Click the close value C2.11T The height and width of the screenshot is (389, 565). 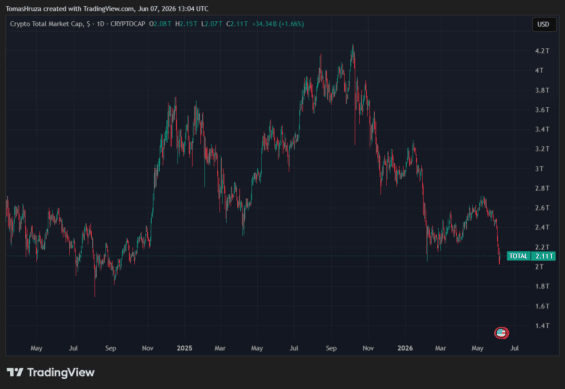tap(237, 24)
